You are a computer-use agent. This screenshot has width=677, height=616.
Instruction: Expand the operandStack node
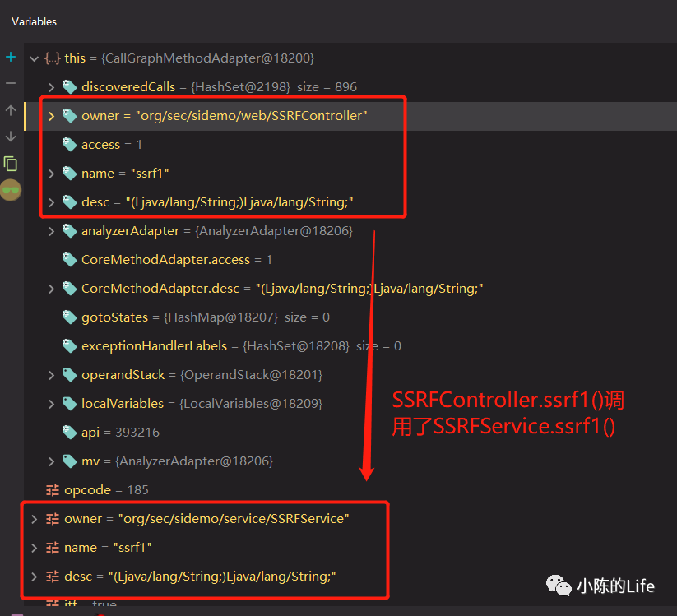tap(51, 375)
